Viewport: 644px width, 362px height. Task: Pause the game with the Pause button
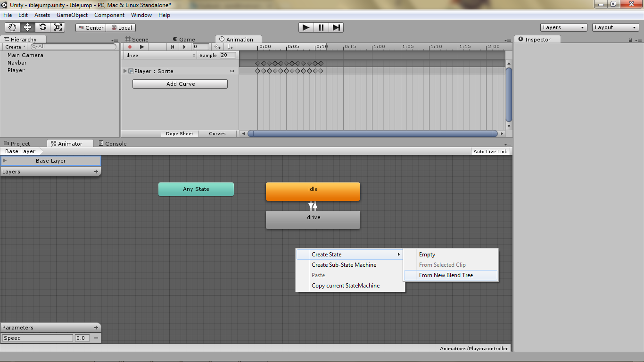coord(321,27)
